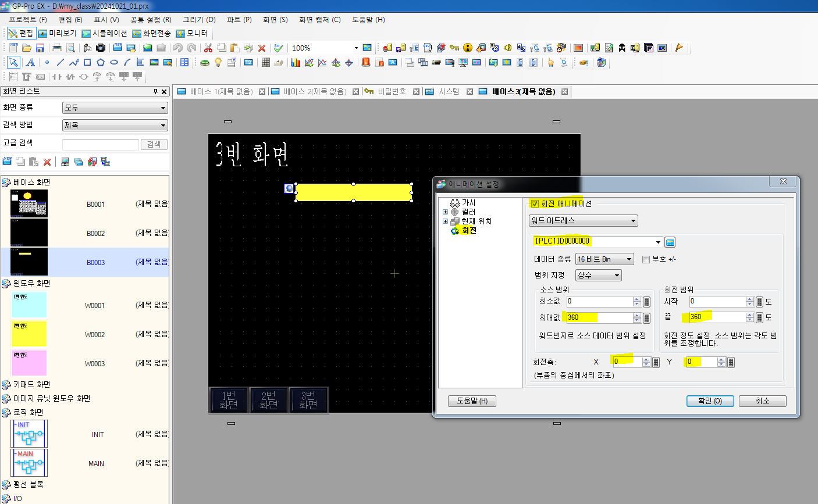Click the 시뮬레이션 toolbar button
Screen dimensions: 818x504
[104, 33]
